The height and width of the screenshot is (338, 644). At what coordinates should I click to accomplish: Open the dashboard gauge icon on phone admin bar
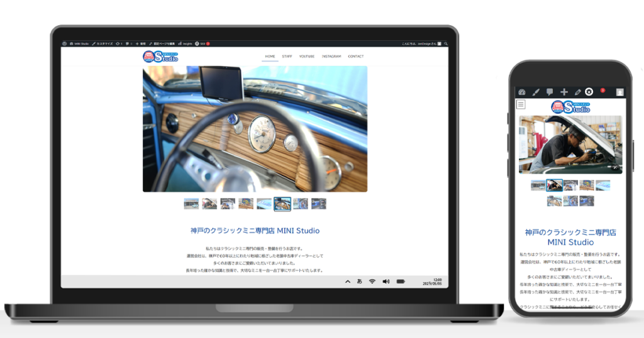click(x=522, y=92)
